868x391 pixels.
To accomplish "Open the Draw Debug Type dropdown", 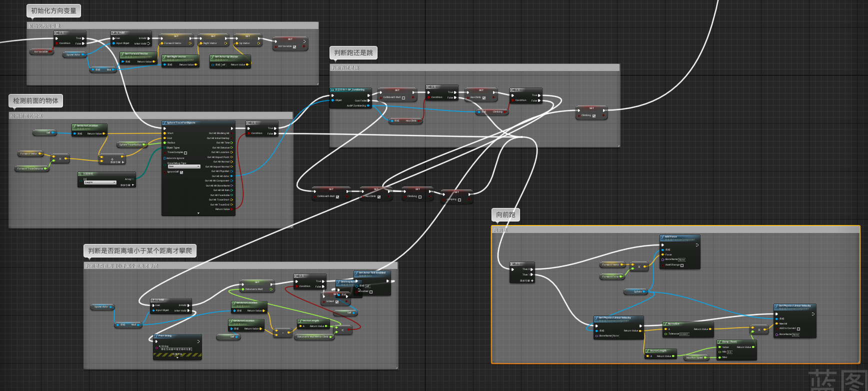I will pyautogui.click(x=184, y=166).
